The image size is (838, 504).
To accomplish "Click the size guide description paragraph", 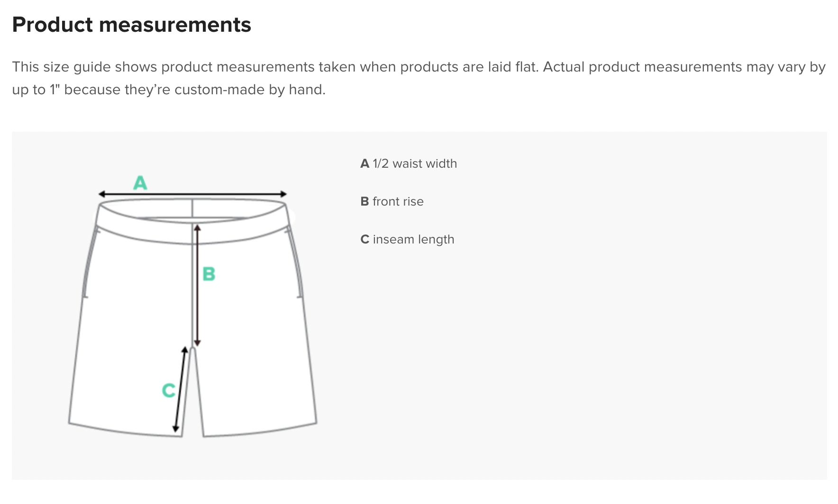I will tap(419, 78).
